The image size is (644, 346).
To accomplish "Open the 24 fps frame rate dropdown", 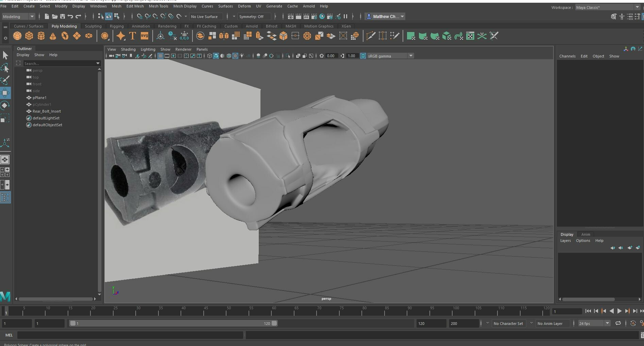I will [607, 323].
